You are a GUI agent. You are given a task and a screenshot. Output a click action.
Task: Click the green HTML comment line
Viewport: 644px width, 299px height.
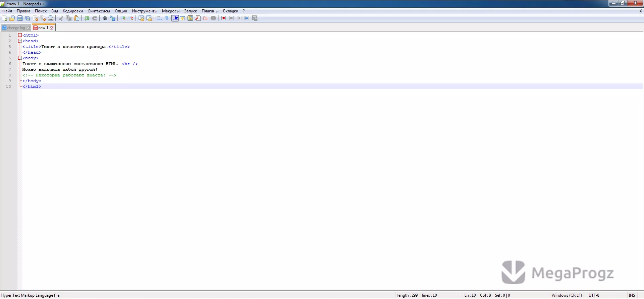pyautogui.click(x=69, y=75)
